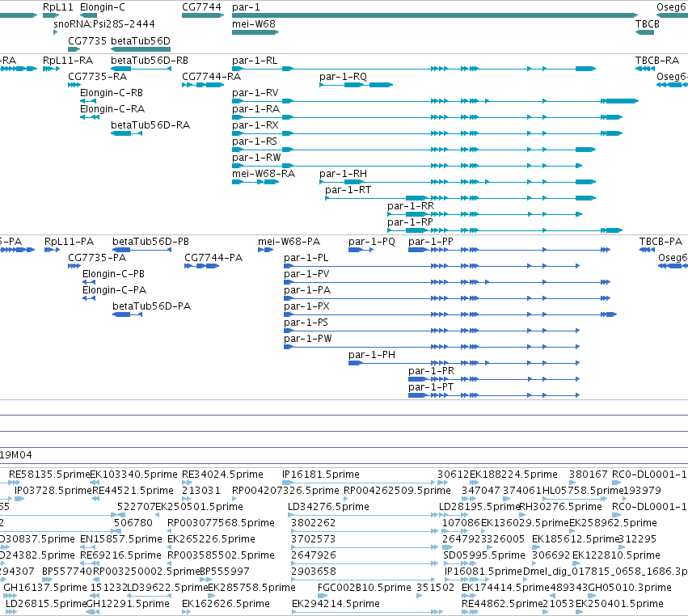Image resolution: width=688 pixels, height=616 pixels.
Task: Click protein par-1-PX
Action: [450, 314]
